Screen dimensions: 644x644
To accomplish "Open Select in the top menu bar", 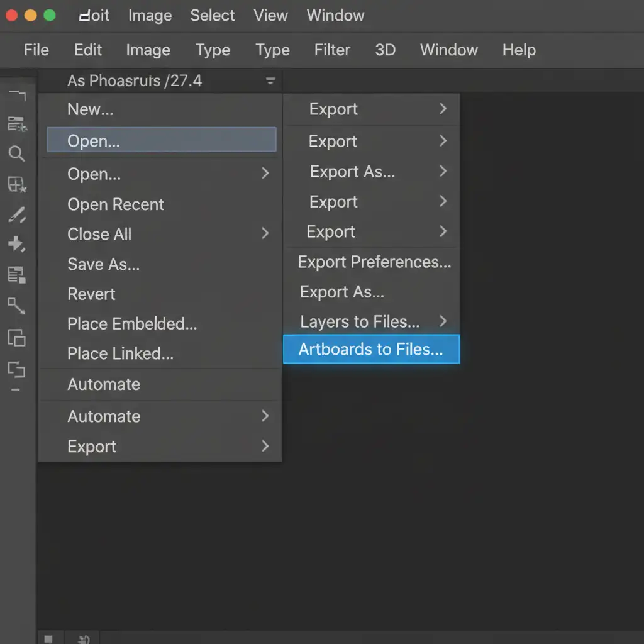I will coord(213,16).
